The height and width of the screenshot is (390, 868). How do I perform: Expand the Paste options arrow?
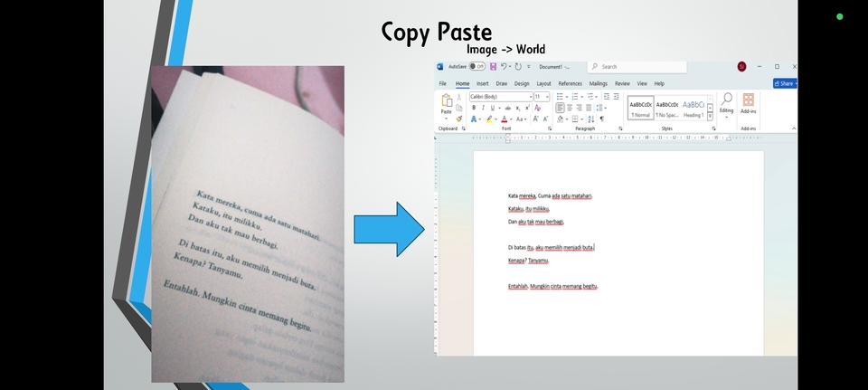tap(446, 118)
